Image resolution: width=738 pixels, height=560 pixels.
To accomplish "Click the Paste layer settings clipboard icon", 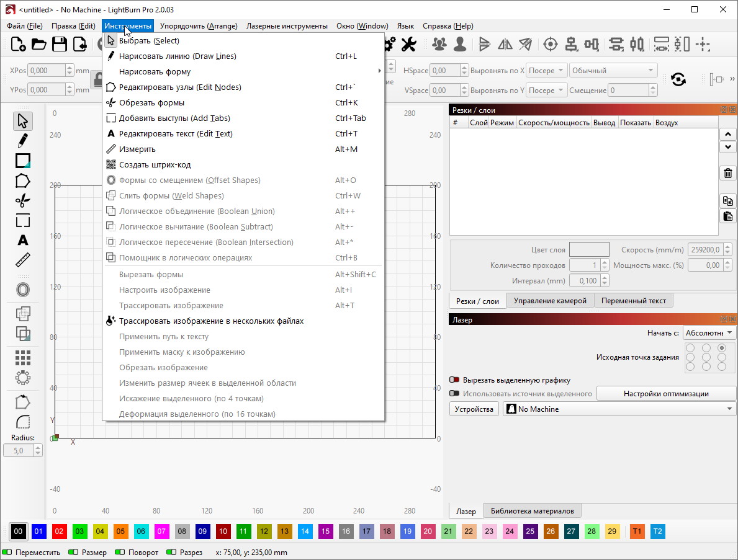I will [727, 216].
